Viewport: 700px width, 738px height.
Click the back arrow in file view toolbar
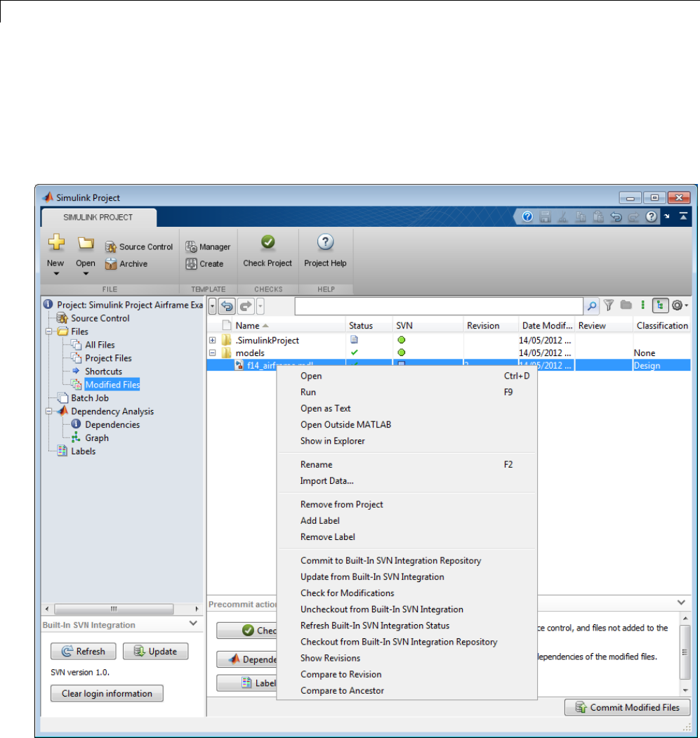(x=227, y=306)
